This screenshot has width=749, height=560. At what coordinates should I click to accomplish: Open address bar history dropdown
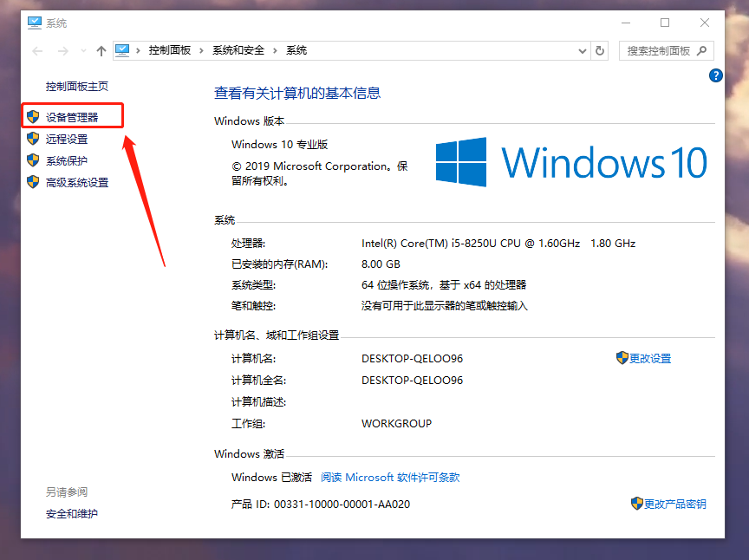583,51
